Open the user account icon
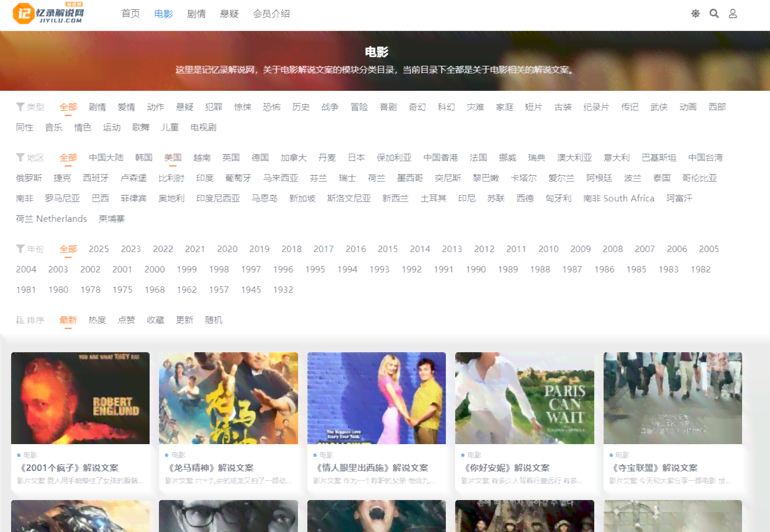770x532 pixels. click(x=733, y=13)
